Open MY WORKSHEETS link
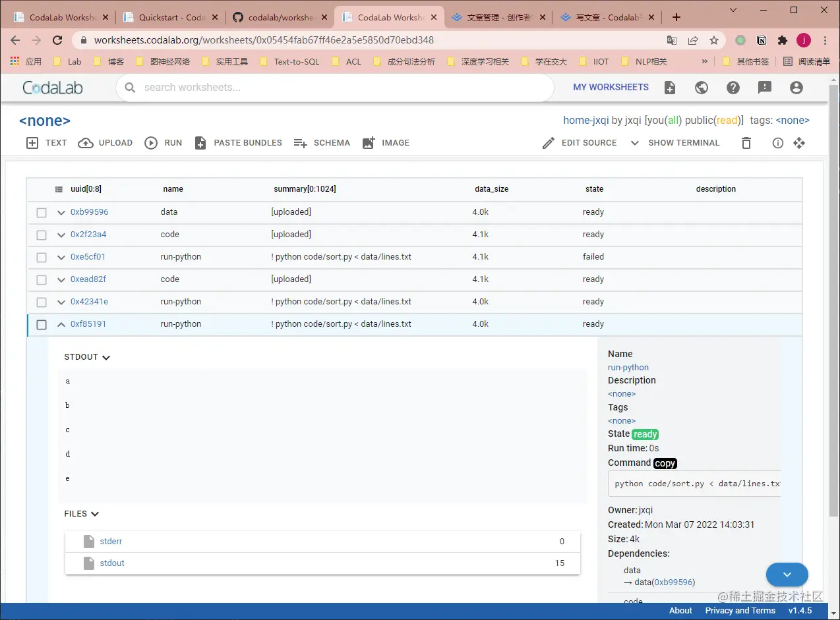 (x=611, y=88)
